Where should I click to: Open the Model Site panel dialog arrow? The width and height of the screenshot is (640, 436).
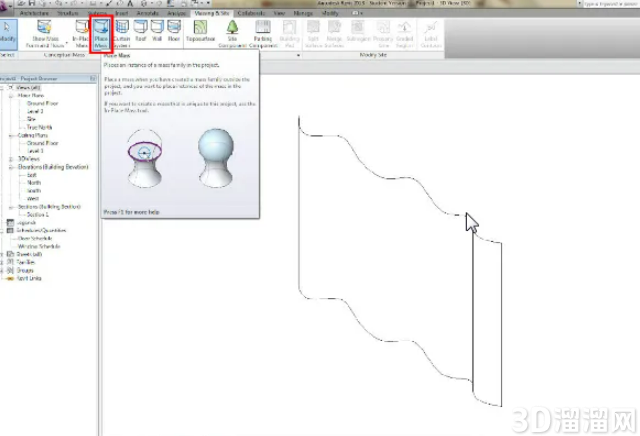298,55
